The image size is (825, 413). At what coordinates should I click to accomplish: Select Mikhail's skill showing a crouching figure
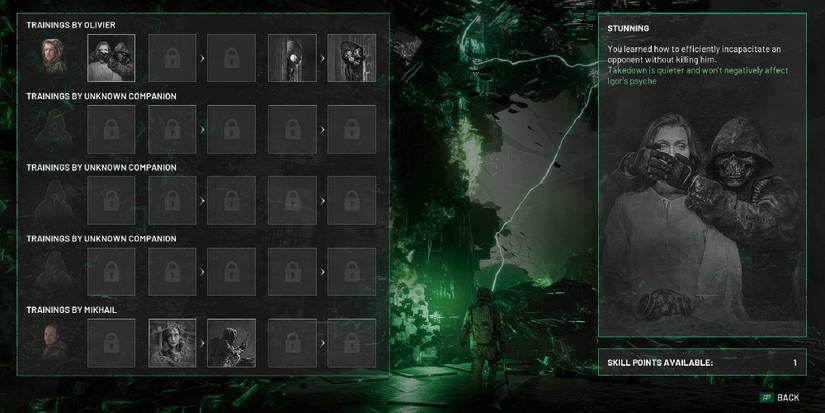pos(232,343)
